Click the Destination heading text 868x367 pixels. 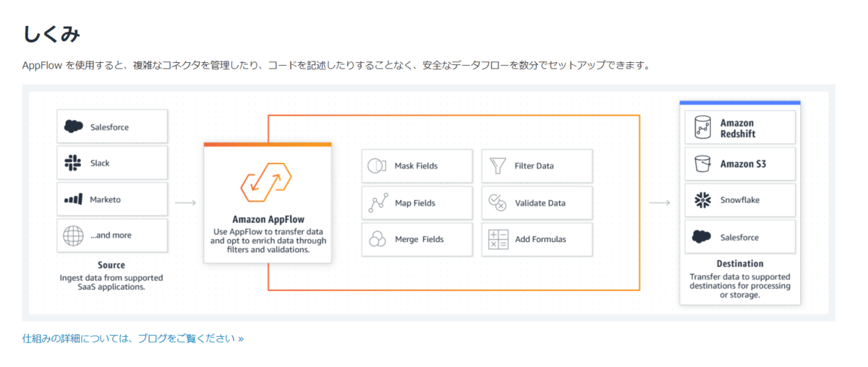click(740, 264)
